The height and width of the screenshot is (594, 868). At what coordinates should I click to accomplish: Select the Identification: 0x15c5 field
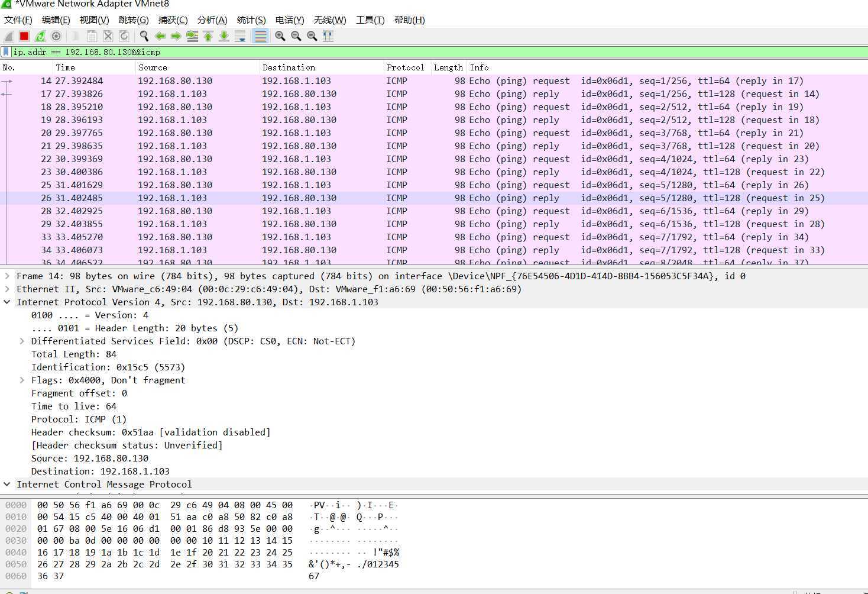(x=108, y=367)
